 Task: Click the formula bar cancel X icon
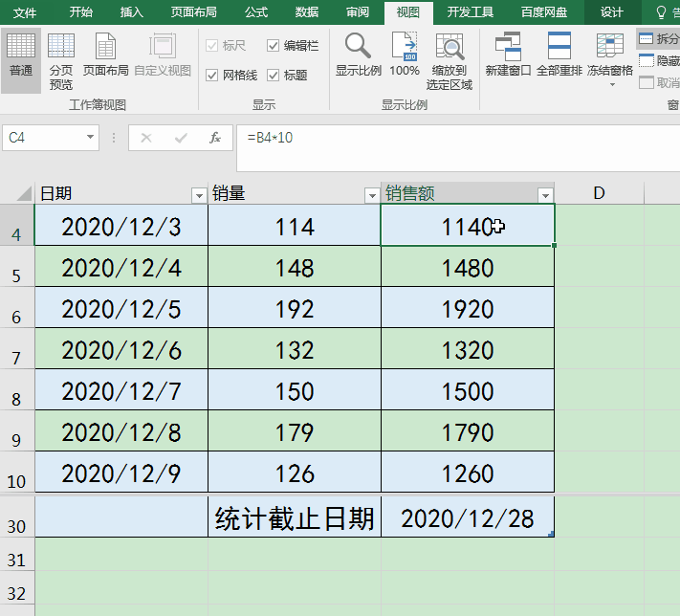(146, 138)
